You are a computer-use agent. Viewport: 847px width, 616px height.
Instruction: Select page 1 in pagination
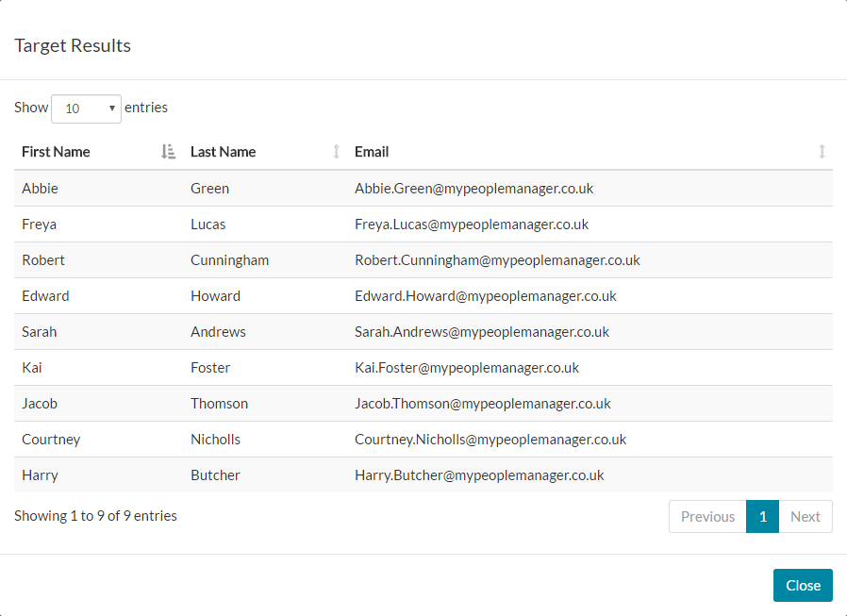click(762, 516)
